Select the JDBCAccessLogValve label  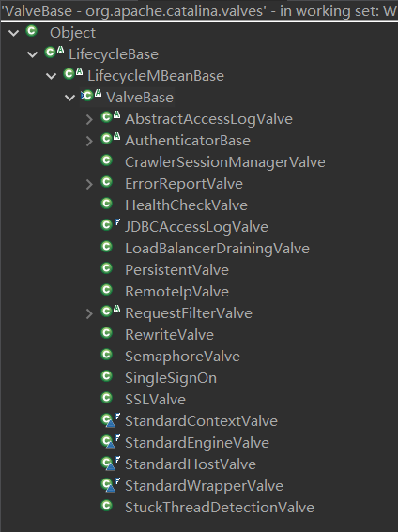coord(196,227)
